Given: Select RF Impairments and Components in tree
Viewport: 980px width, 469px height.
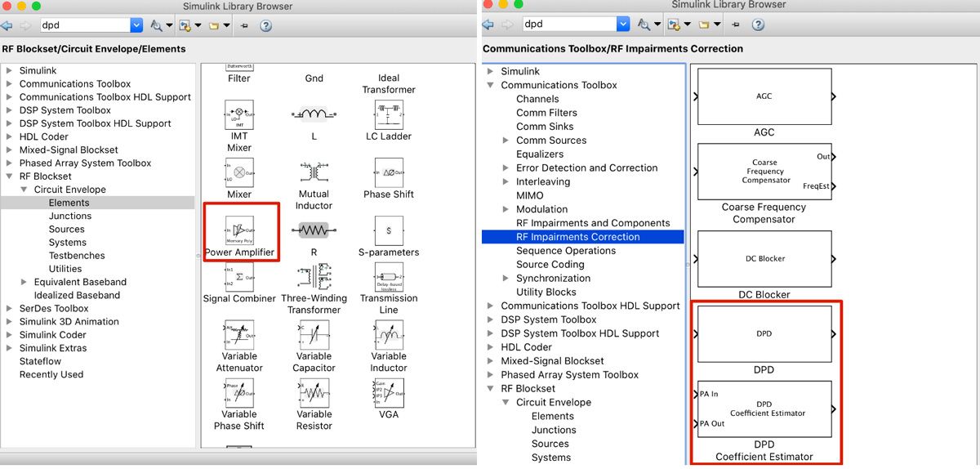Looking at the screenshot, I should [x=593, y=223].
